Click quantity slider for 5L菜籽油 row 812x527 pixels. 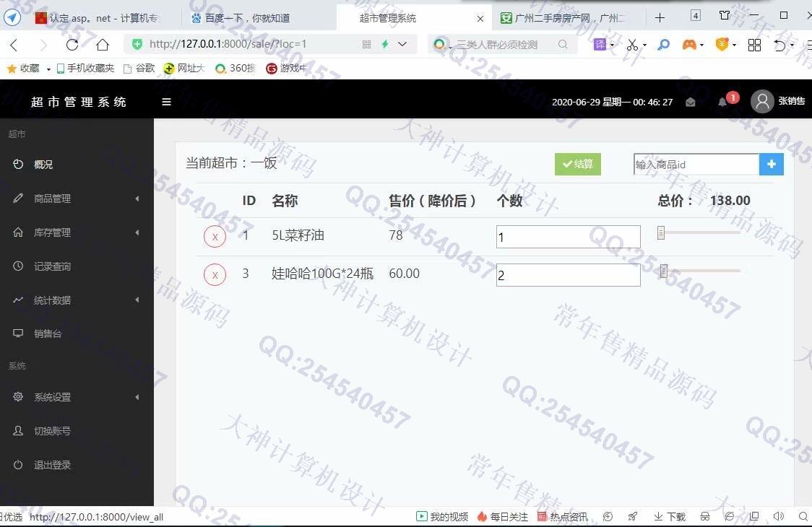coord(699,233)
